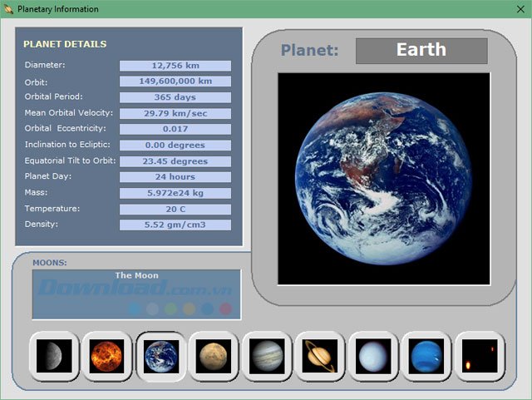532x400 pixels.
Task: Click the 'Inclination to Ecliptic:' label
Action: (67, 145)
